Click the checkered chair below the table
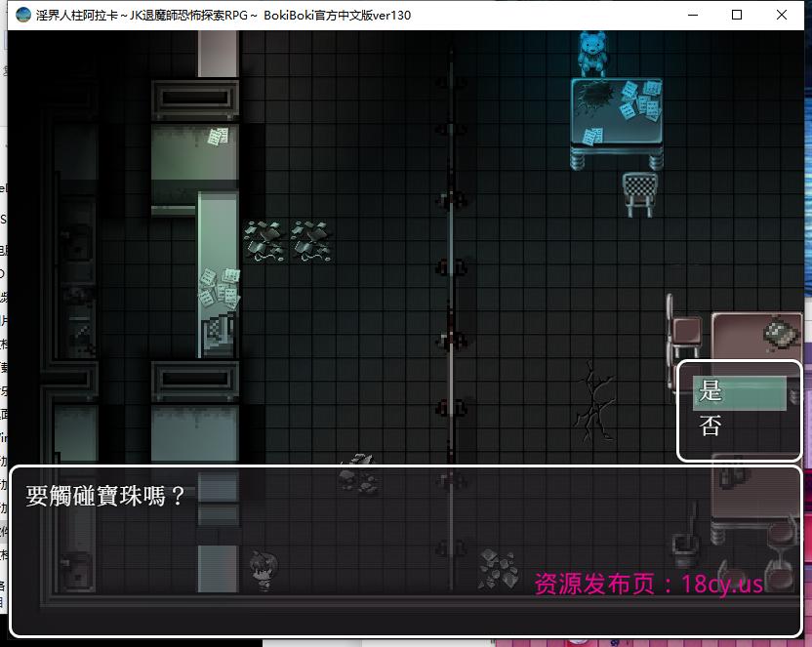This screenshot has width=812, height=647. tap(640, 194)
